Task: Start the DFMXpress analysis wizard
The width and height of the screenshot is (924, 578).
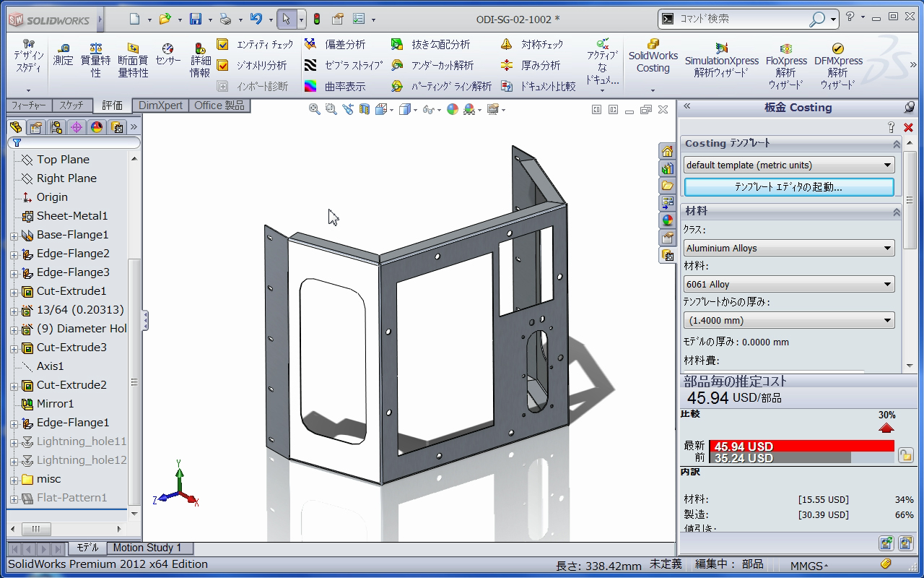Action: click(x=837, y=62)
